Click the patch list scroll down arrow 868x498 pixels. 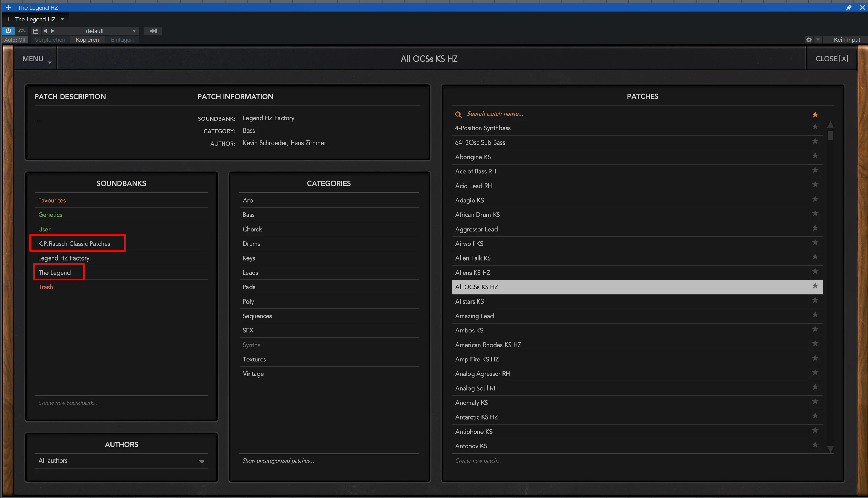tap(830, 449)
